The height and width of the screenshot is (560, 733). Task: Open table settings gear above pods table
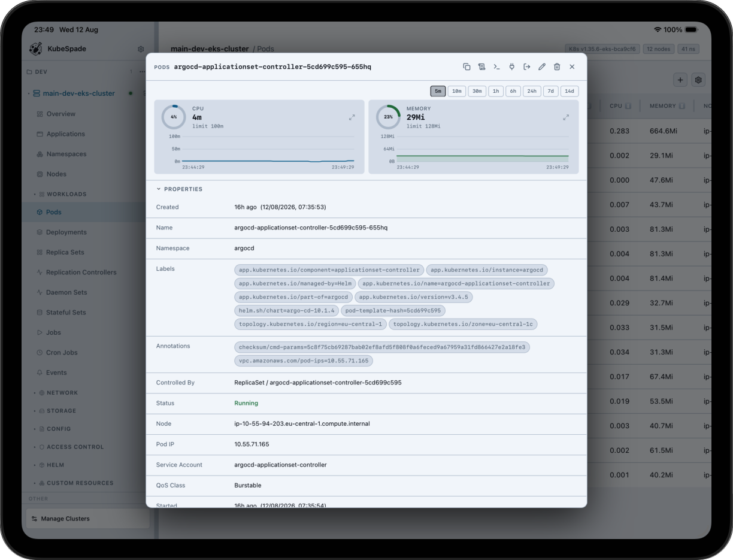[x=698, y=80]
